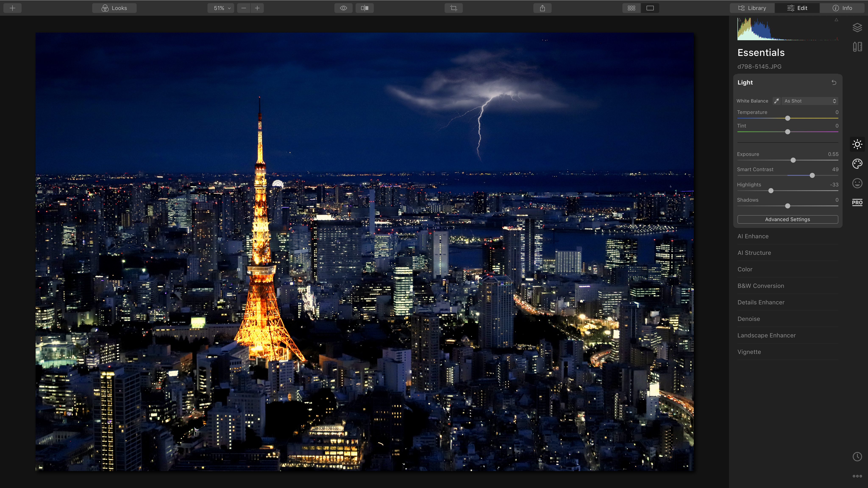Expand the AI Enhance tool
The height and width of the screenshot is (488, 868).
point(753,236)
